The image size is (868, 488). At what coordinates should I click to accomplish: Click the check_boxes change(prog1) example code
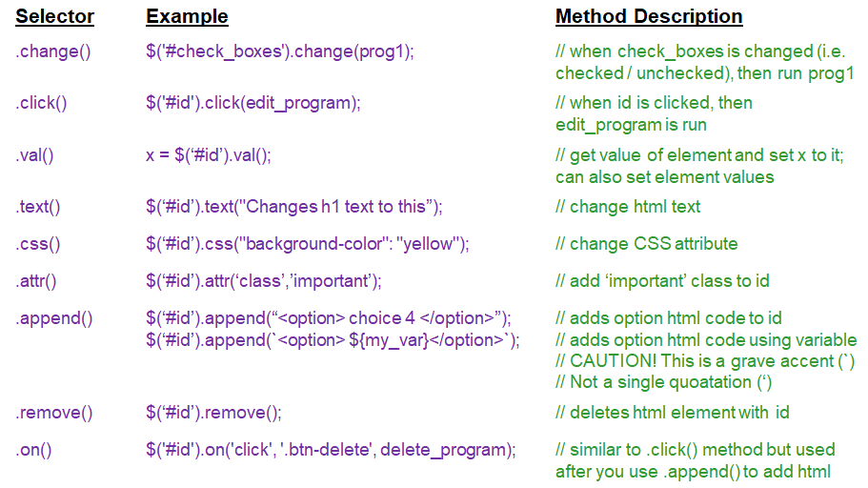[279, 51]
